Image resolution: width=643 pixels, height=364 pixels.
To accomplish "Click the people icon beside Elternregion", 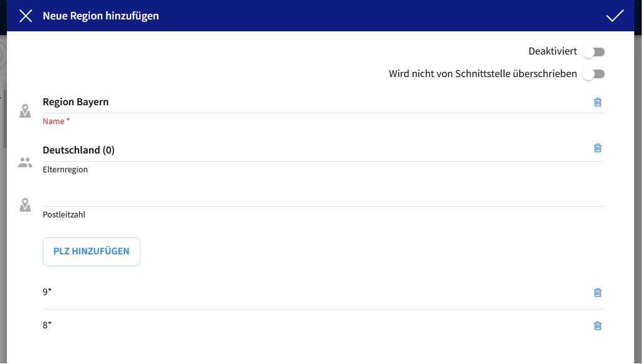I will pyautogui.click(x=25, y=163).
